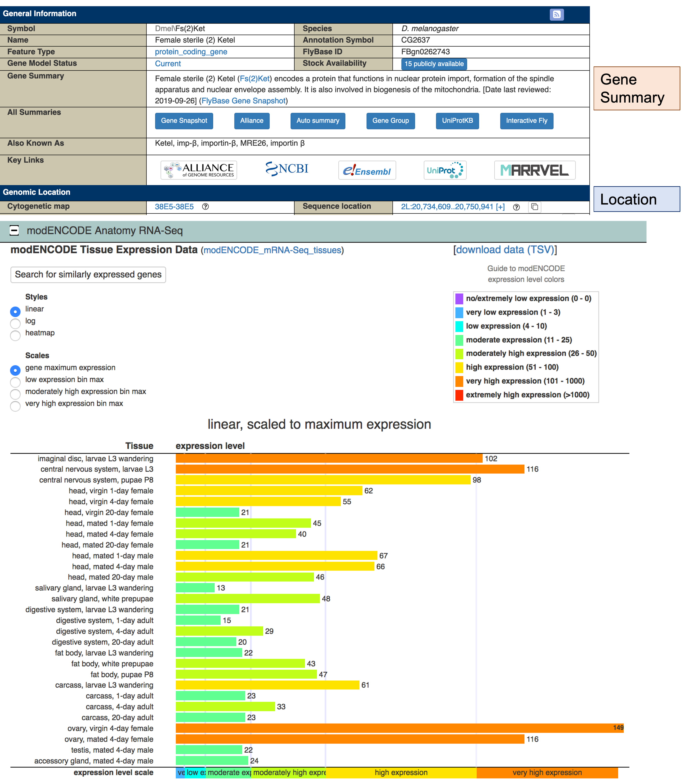Click the very high expression scale segment
The height and width of the screenshot is (784, 683).
pyautogui.click(x=547, y=773)
